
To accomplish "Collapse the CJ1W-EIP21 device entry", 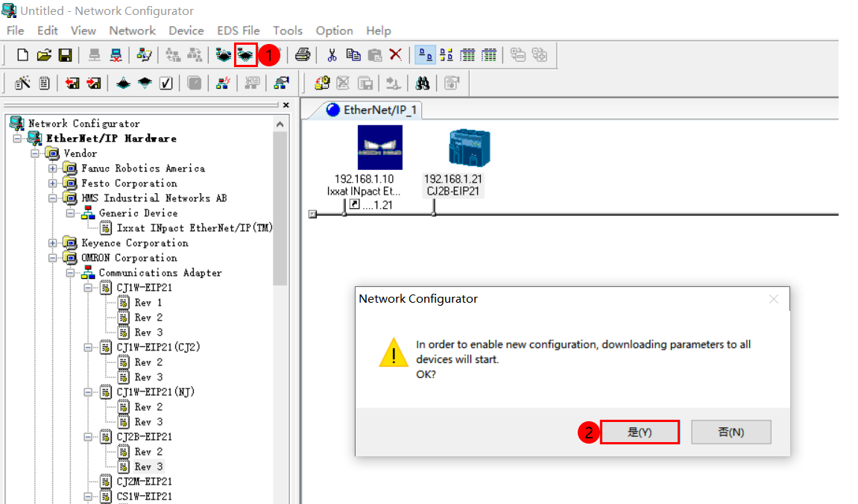I will click(x=87, y=287).
